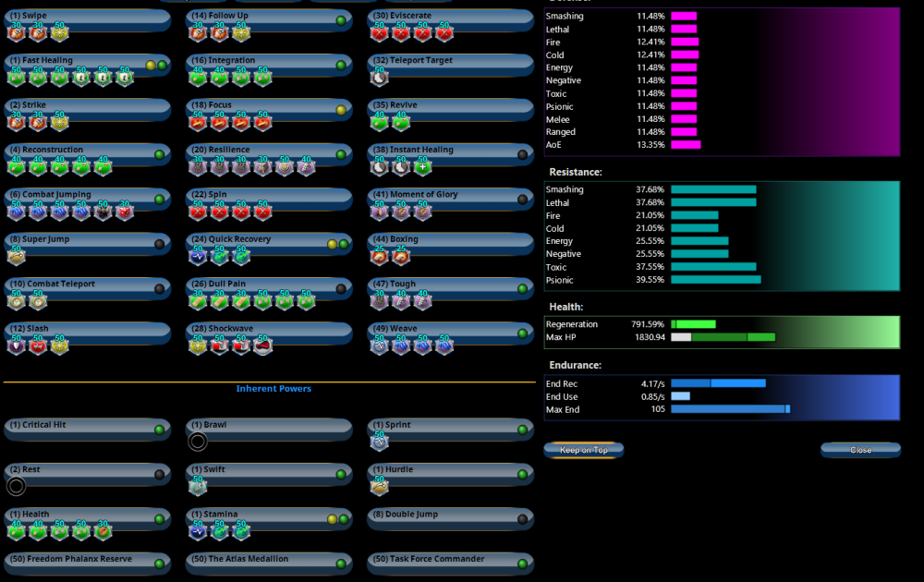
Task: Click Teleport Target's single enhancement icon
Action: pyautogui.click(x=379, y=79)
